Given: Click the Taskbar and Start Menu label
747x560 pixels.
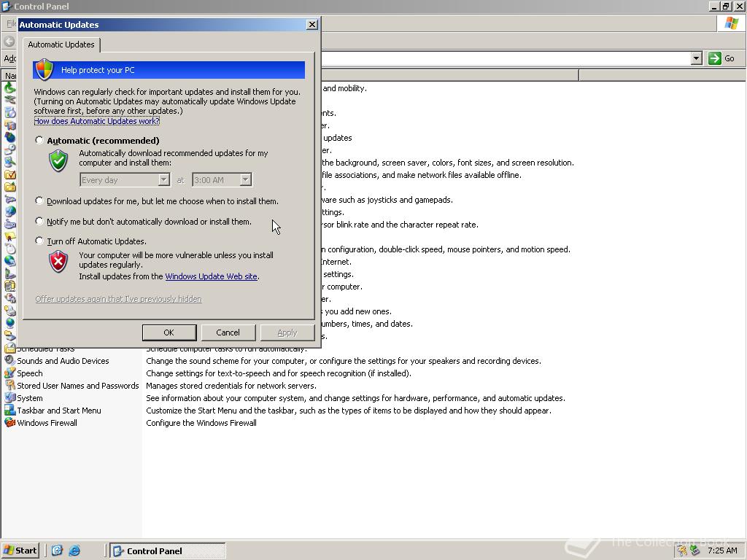Looking at the screenshot, I should (59, 411).
